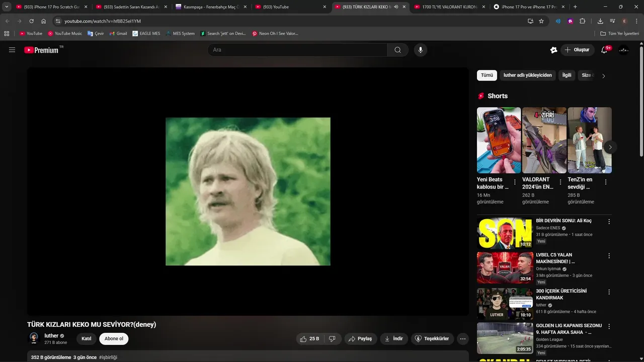
Task: Open Tüm Yer İşaretleri bookmarks folder
Action: point(620,34)
